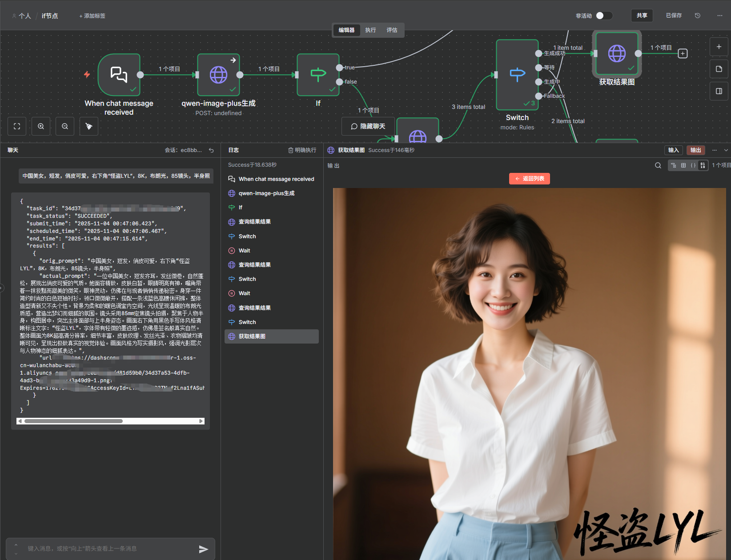Select the 获取结果图 node on the canvas
Viewport: 731px width, 560px height.
click(617, 53)
